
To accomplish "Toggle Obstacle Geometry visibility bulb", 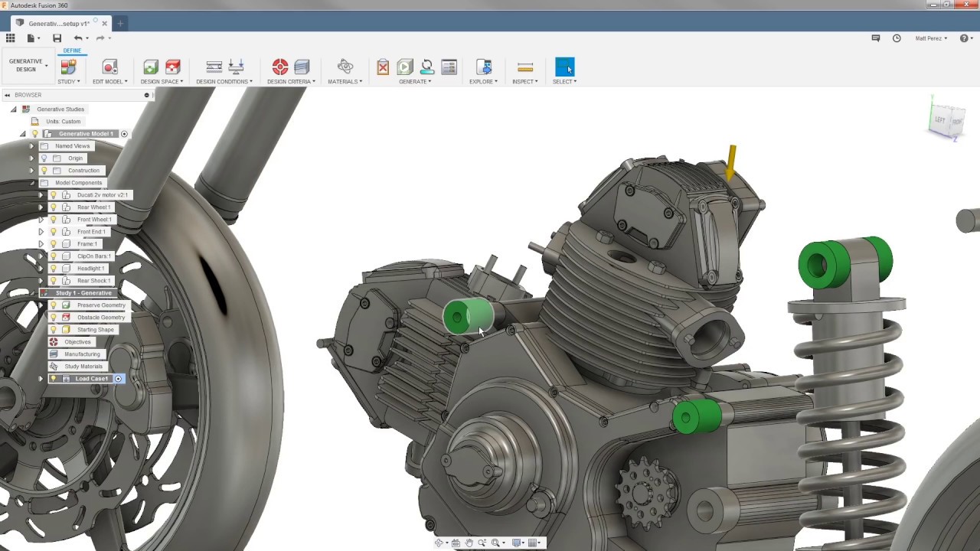I will point(54,318).
